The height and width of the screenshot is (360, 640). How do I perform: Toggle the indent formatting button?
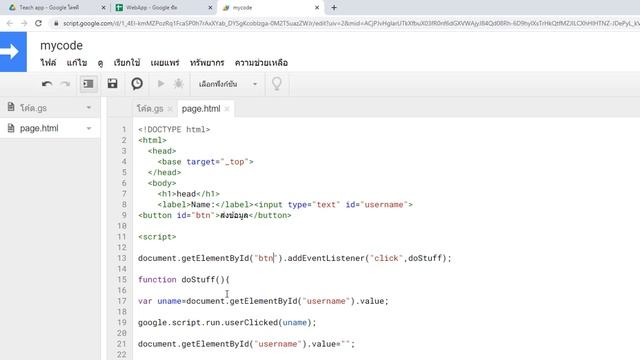pos(88,84)
